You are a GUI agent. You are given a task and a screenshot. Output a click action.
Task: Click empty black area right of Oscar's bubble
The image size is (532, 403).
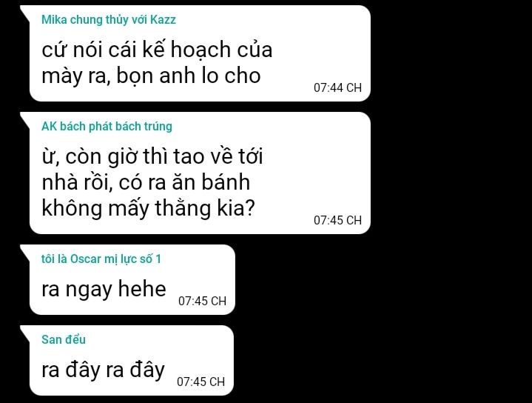tap(373, 279)
